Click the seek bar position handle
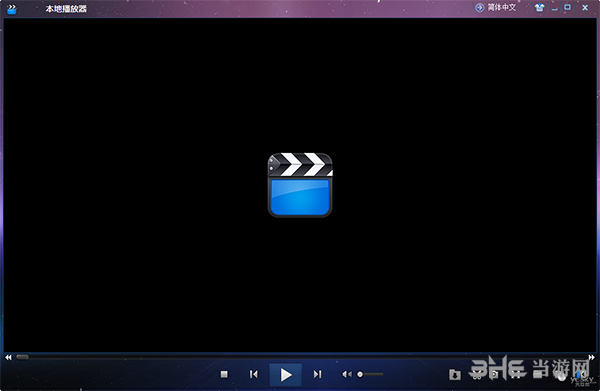 click(22, 357)
